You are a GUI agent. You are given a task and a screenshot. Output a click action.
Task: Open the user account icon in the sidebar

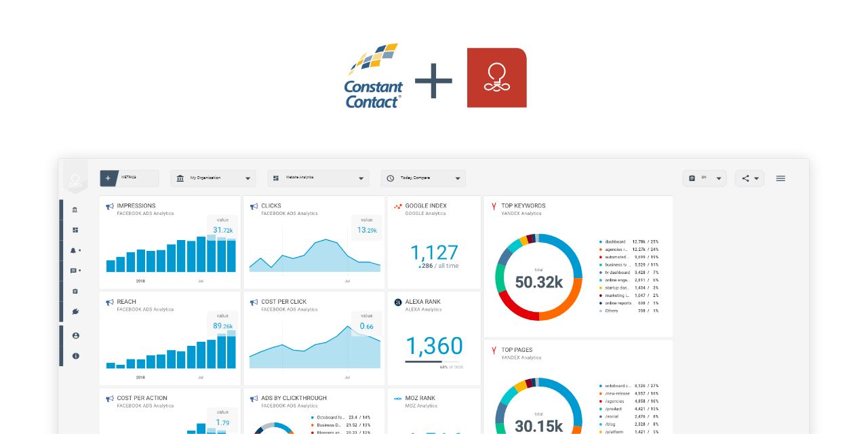[x=75, y=336]
